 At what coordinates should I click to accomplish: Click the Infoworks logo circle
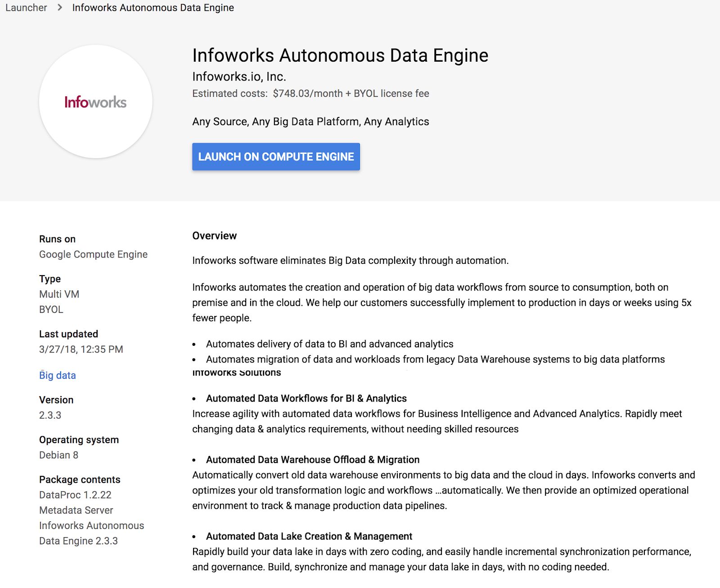coord(95,102)
